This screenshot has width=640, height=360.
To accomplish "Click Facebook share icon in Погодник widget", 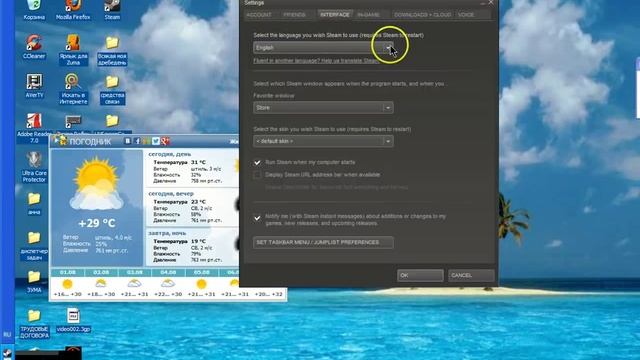I will click(137, 141).
